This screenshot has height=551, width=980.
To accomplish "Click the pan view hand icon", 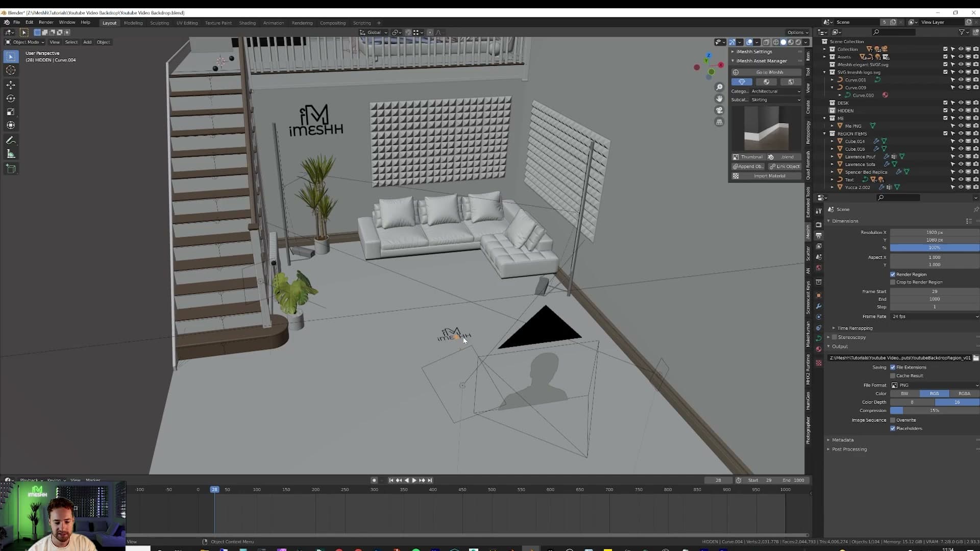I will (719, 98).
